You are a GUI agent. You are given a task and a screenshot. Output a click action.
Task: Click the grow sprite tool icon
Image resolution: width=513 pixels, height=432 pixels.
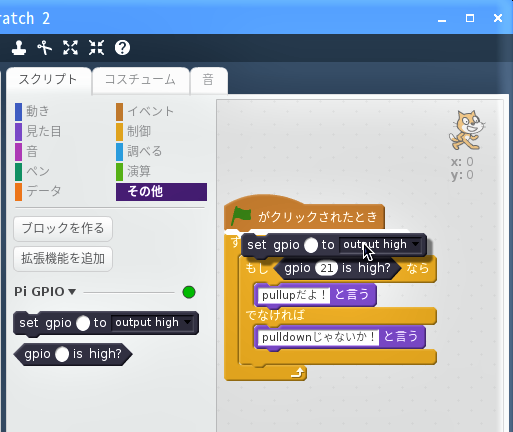click(x=70, y=48)
